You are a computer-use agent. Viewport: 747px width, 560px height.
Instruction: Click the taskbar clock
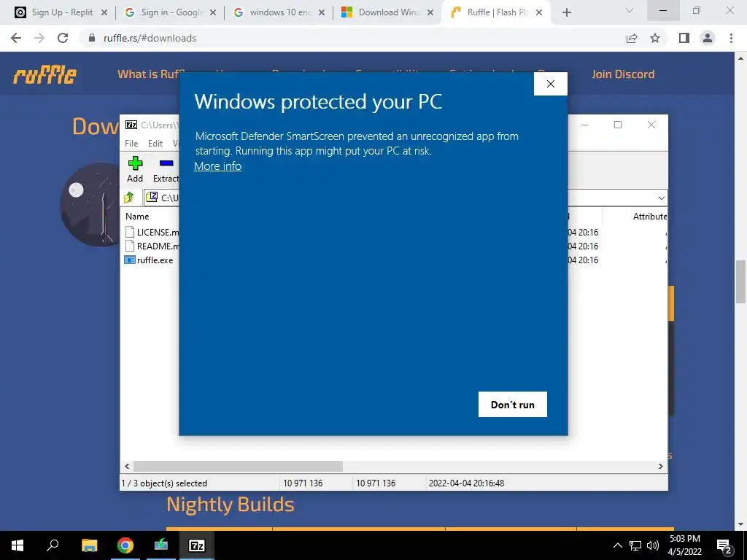[684, 545]
